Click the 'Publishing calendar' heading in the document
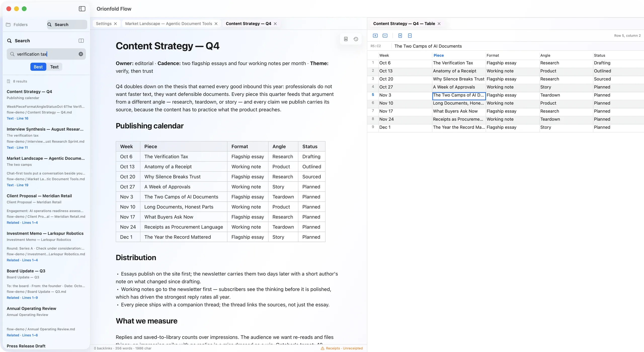Image resolution: width=644 pixels, height=352 pixels. coord(150,126)
